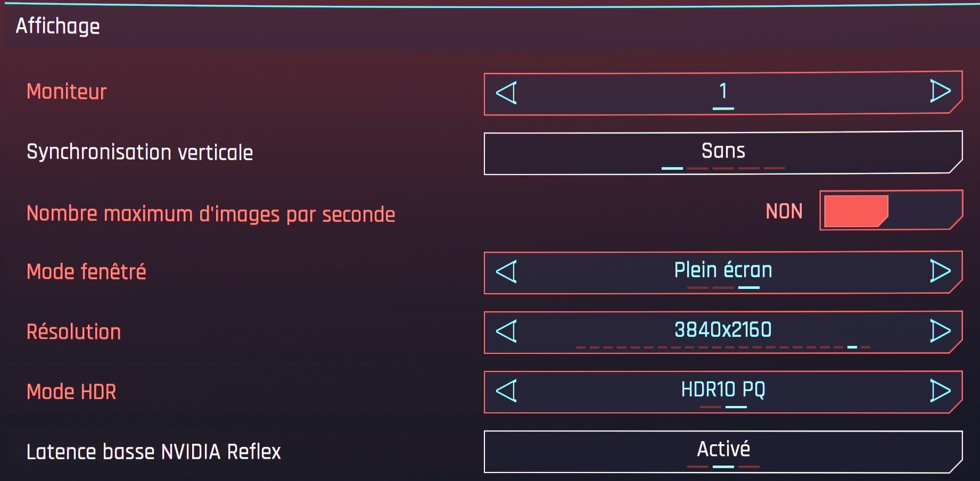
Task: Open NVIDIA Reflex selector showing Activé
Action: (723, 451)
